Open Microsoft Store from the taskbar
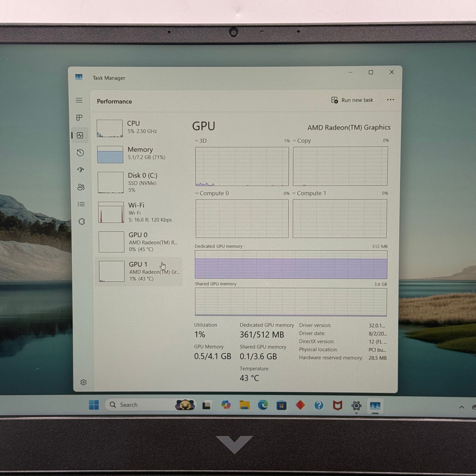 point(281,405)
